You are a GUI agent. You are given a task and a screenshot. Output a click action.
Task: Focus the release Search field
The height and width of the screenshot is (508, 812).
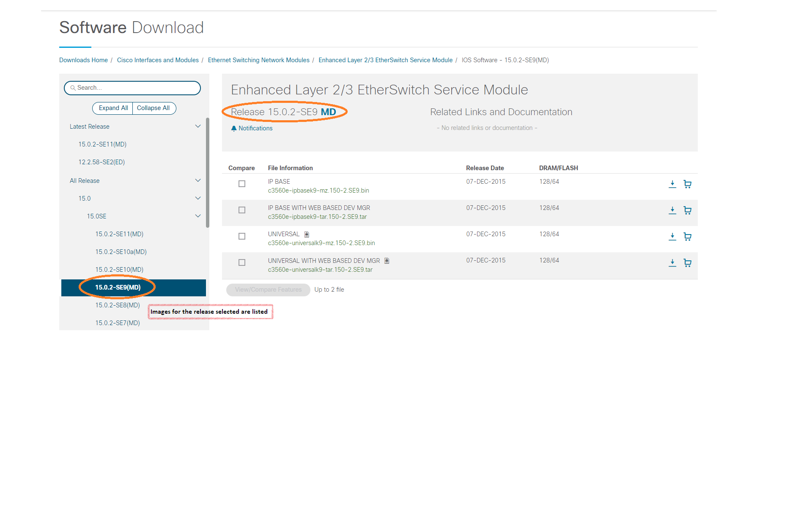pyautogui.click(x=132, y=88)
